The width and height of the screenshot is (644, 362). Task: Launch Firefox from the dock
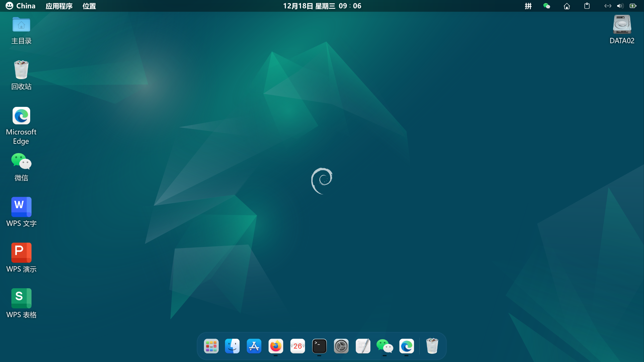[x=276, y=346]
